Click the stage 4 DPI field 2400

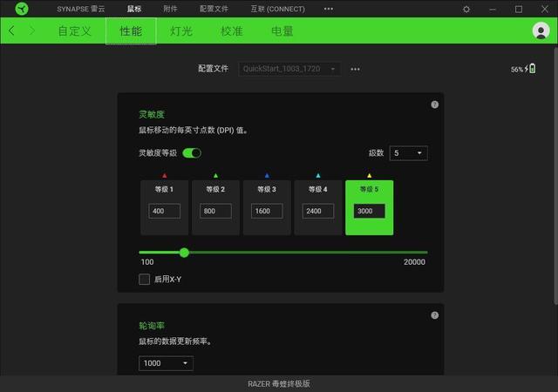pyautogui.click(x=318, y=211)
